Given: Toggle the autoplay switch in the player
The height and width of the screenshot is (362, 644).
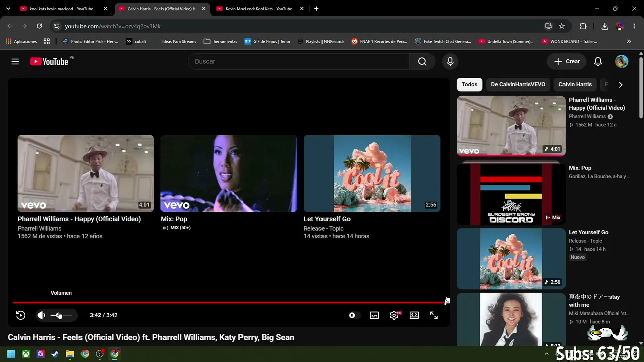Looking at the screenshot, I should 354,315.
